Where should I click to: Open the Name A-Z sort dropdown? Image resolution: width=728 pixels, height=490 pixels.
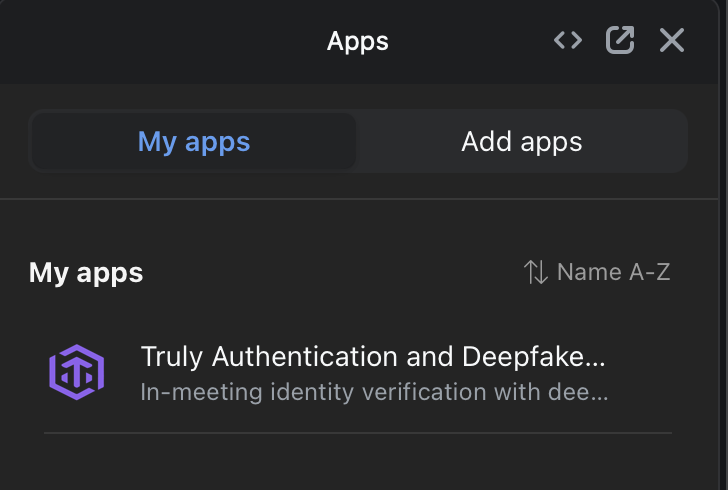click(597, 272)
